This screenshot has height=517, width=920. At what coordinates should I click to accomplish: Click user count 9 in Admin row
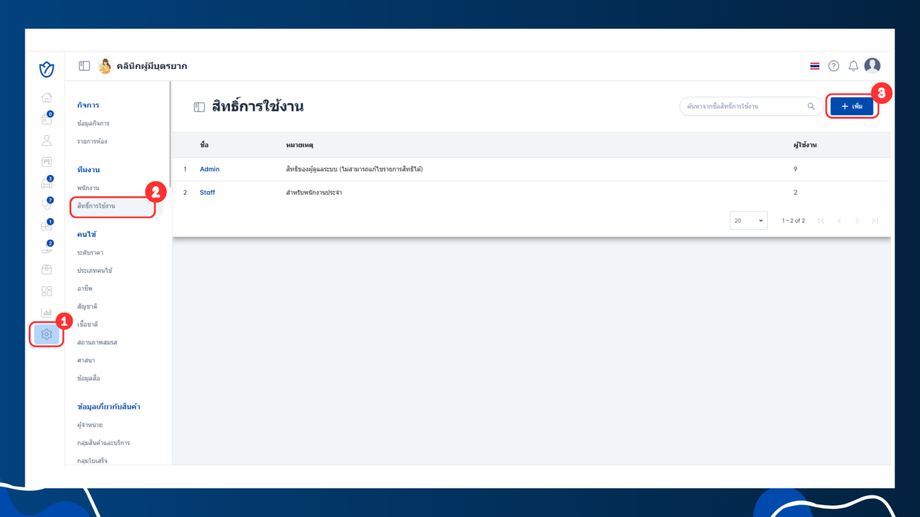pos(796,169)
